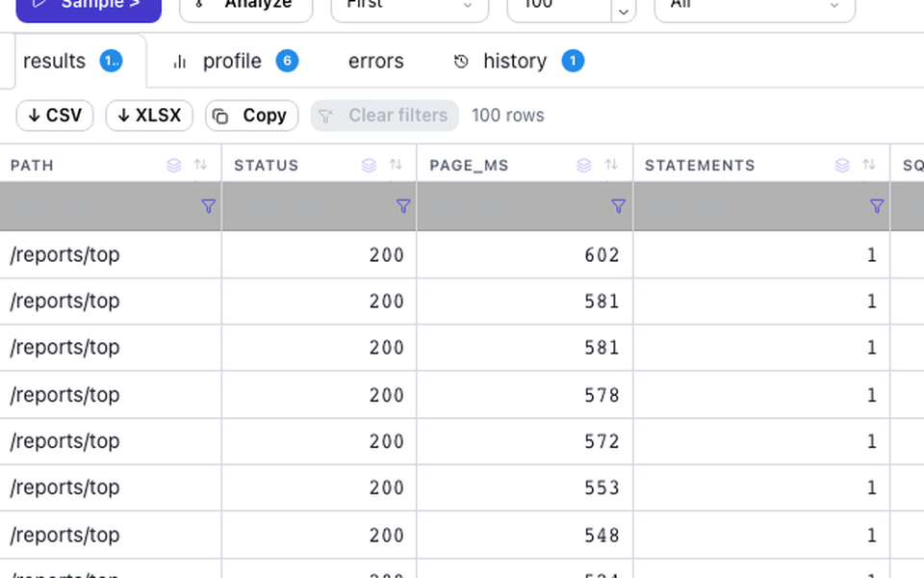This screenshot has width=924, height=578.
Task: Click the history badge showing 1
Action: point(573,61)
